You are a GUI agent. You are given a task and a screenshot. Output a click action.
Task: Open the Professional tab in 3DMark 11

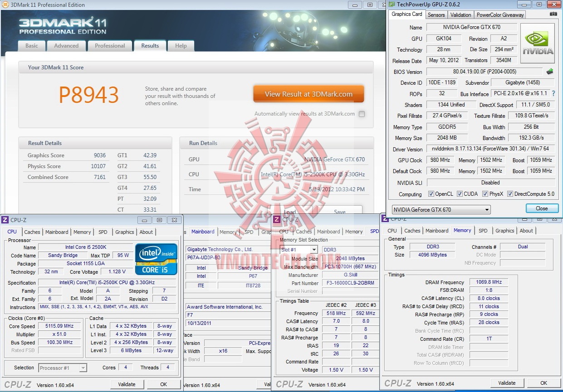[110, 46]
